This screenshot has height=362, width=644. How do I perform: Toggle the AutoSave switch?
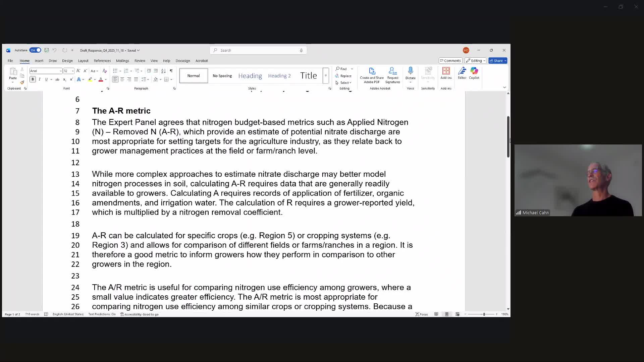pos(35,50)
